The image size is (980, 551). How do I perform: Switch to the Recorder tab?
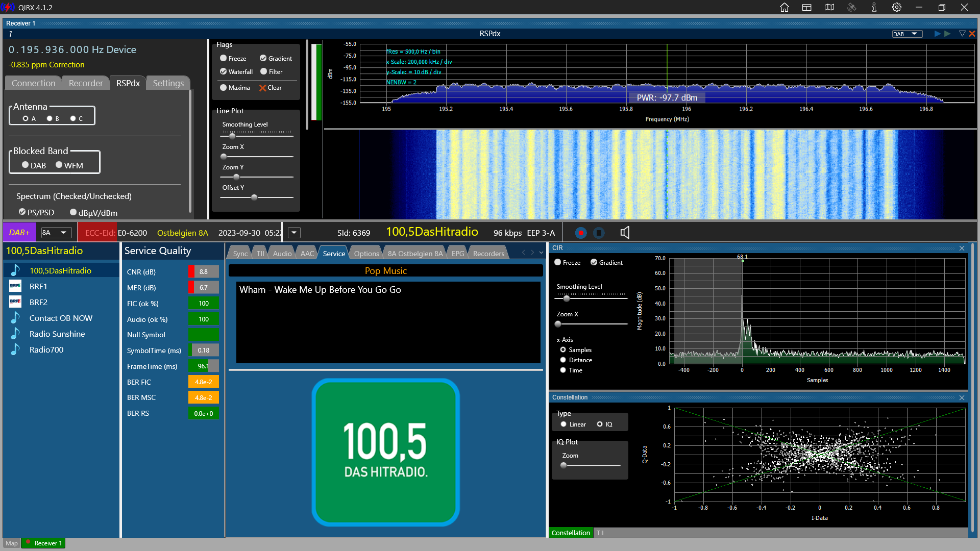85,83
